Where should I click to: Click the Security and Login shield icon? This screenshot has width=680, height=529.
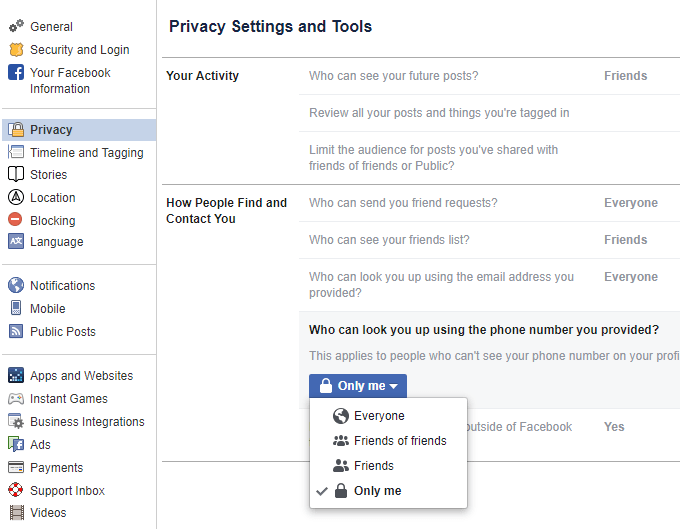click(16, 49)
